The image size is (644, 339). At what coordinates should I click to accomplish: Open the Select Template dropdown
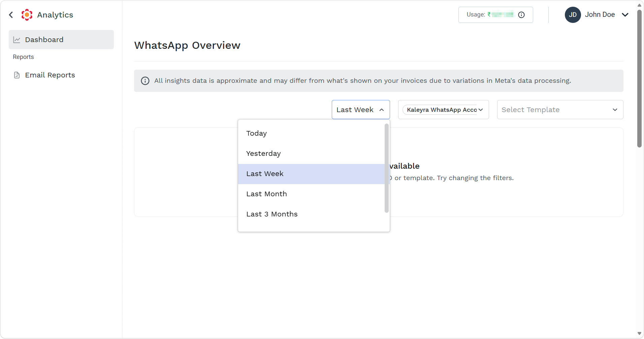(x=560, y=110)
